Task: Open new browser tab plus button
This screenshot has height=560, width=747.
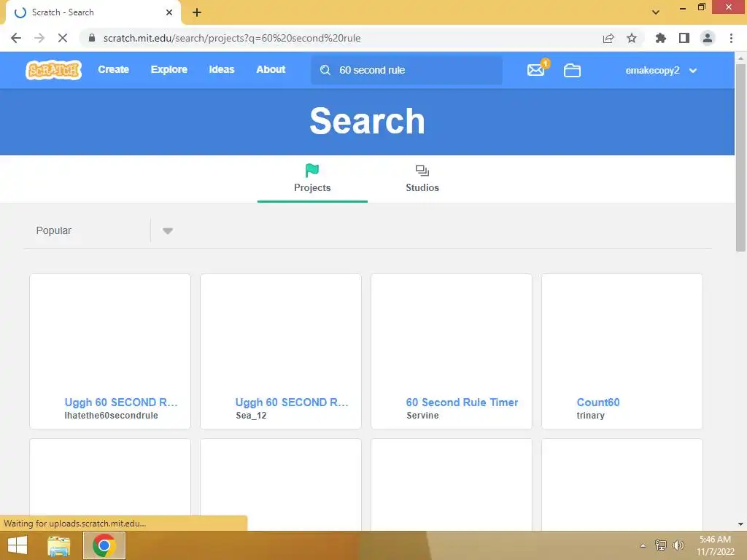Action: pos(197,12)
